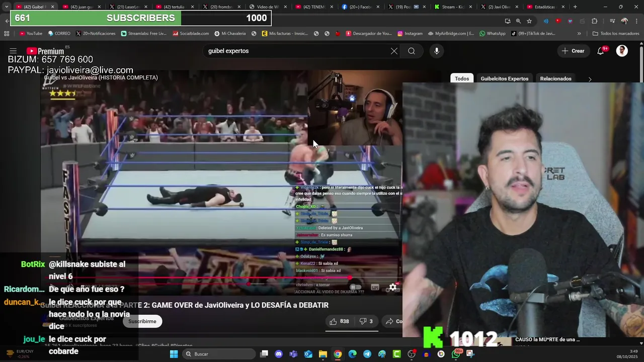Open the MyAirBridge.com bookmark

[451, 34]
